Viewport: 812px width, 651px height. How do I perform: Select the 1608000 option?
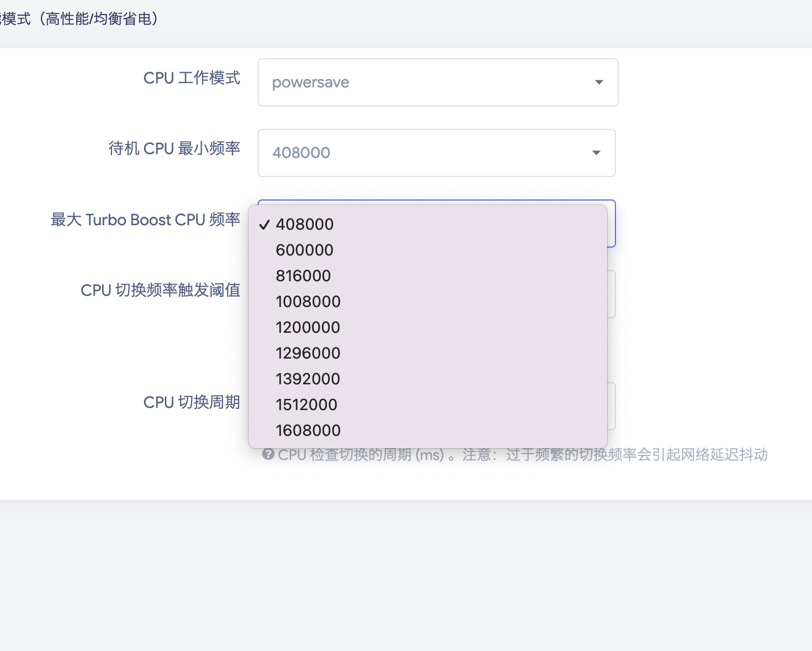pos(428,430)
